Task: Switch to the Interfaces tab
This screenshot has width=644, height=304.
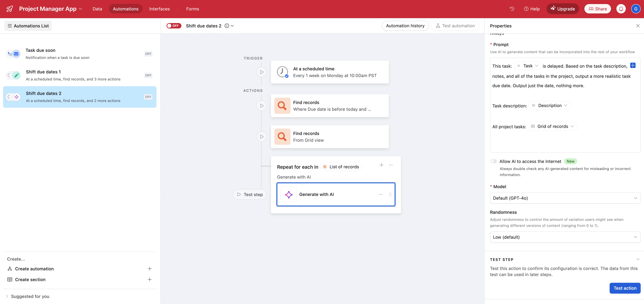Action: tap(159, 9)
